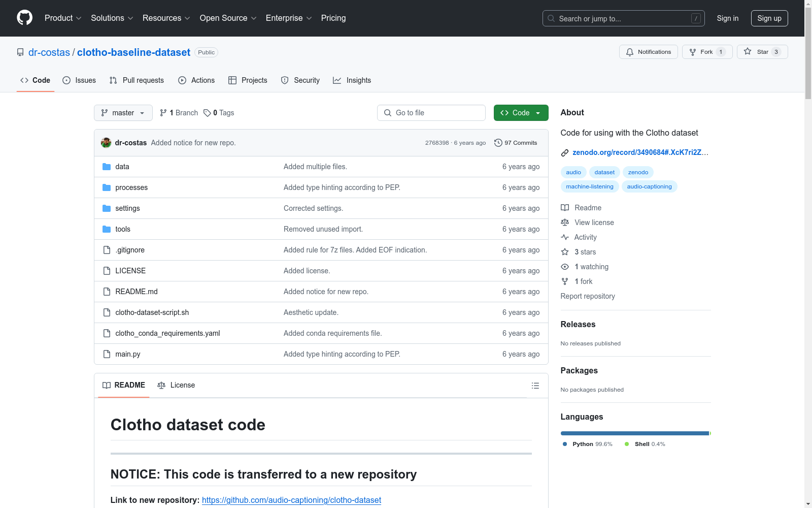Open the README outline list icon
This screenshot has height=508, width=812.
click(535, 386)
